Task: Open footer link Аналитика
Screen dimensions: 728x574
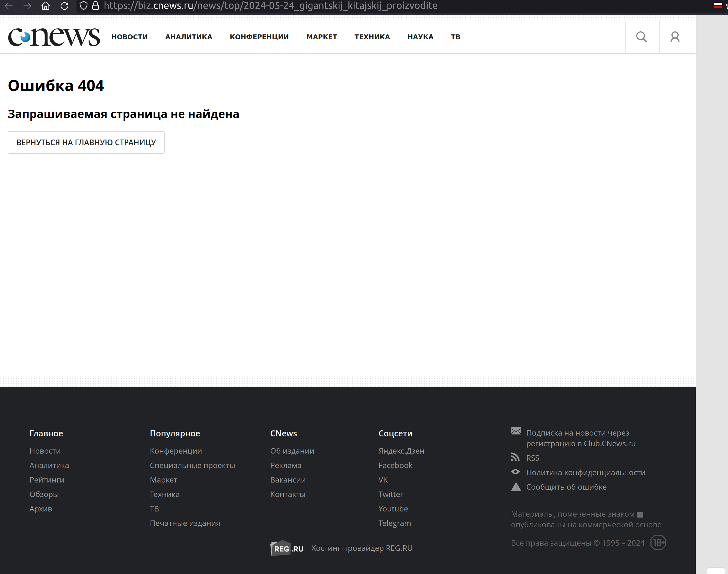Action: [49, 465]
